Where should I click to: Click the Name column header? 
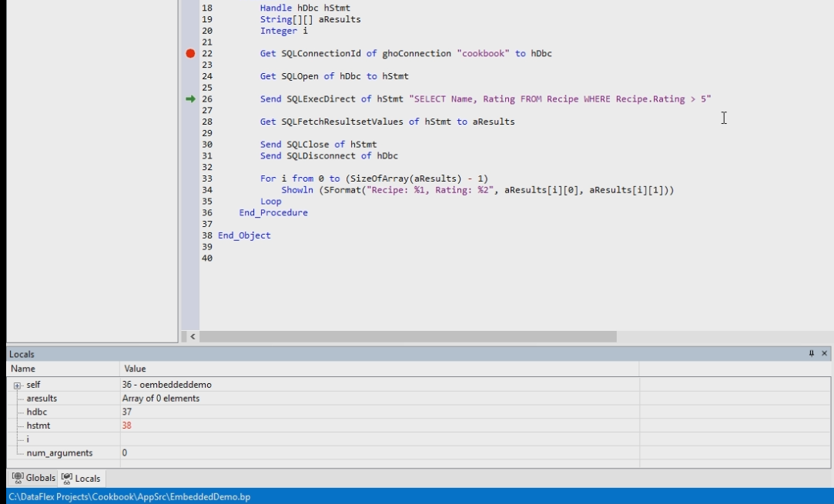point(23,369)
